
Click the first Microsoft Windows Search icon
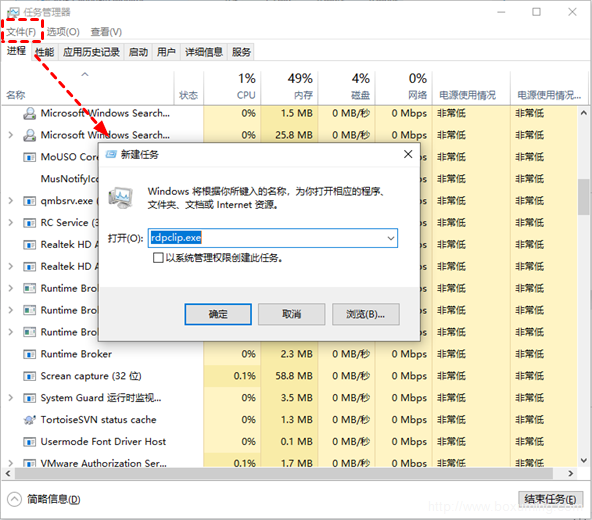[x=29, y=113]
